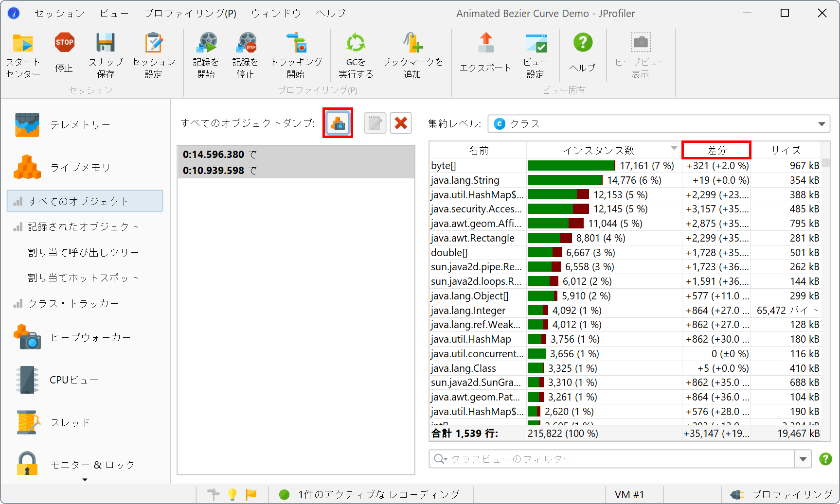Image resolution: width=840 pixels, height=504 pixels.
Task: Select dump taken at 0:14.596.380
Action: [x=296, y=155]
